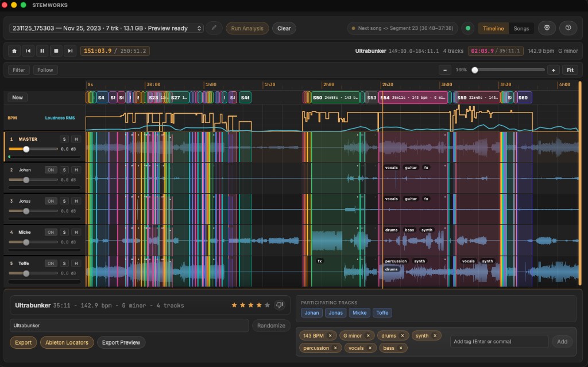Viewport: 588px width, 367px height.
Task: Click the green status indicator
Action: [x=467, y=28]
